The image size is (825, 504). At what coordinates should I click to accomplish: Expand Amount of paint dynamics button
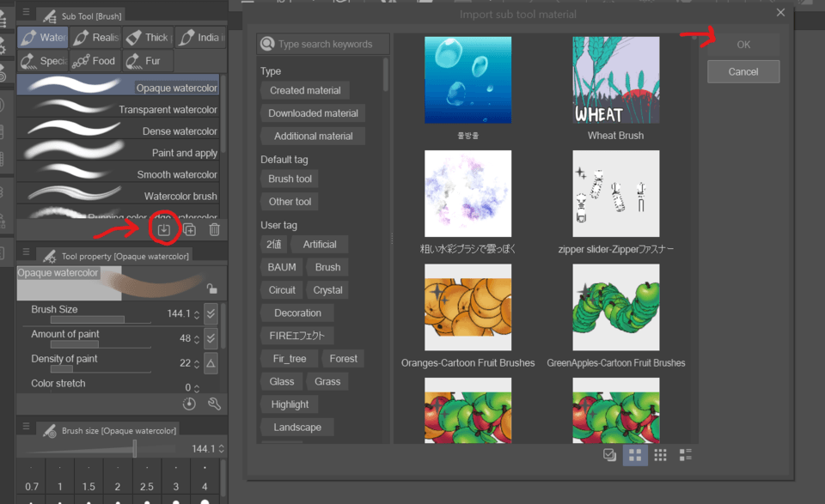[211, 338]
